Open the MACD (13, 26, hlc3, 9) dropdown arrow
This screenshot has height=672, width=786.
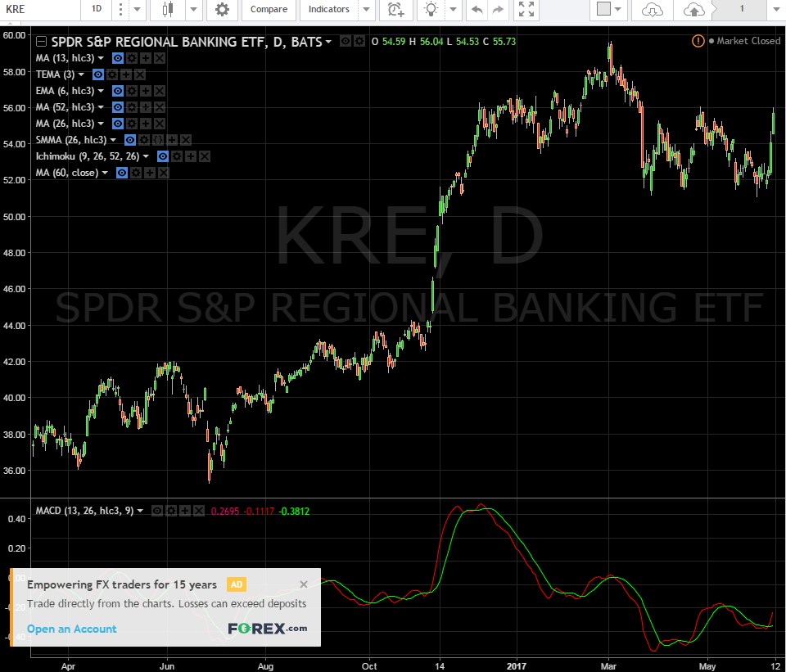tap(140, 511)
